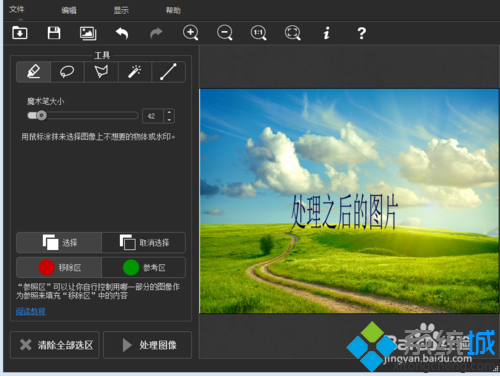Select the polygonal lasso tool
Image resolution: width=500 pixels, height=376 pixels.
pos(101,72)
